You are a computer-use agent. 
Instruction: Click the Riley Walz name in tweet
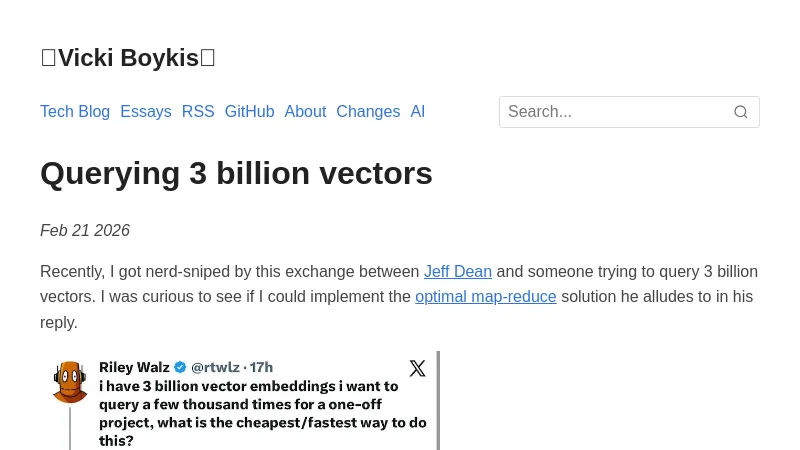pos(134,367)
